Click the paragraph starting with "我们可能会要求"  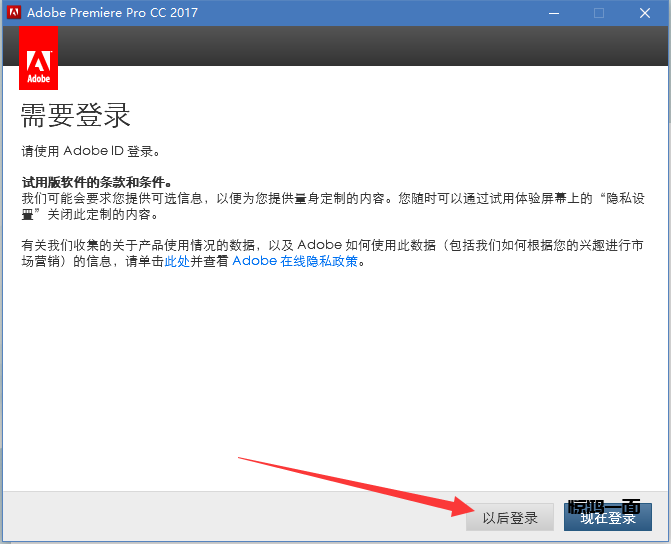300,198
